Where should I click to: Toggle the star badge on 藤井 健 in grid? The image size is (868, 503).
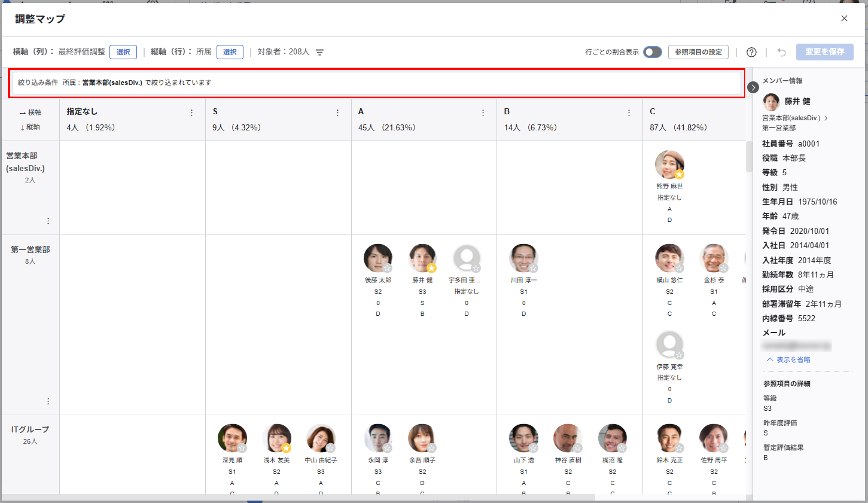click(431, 268)
